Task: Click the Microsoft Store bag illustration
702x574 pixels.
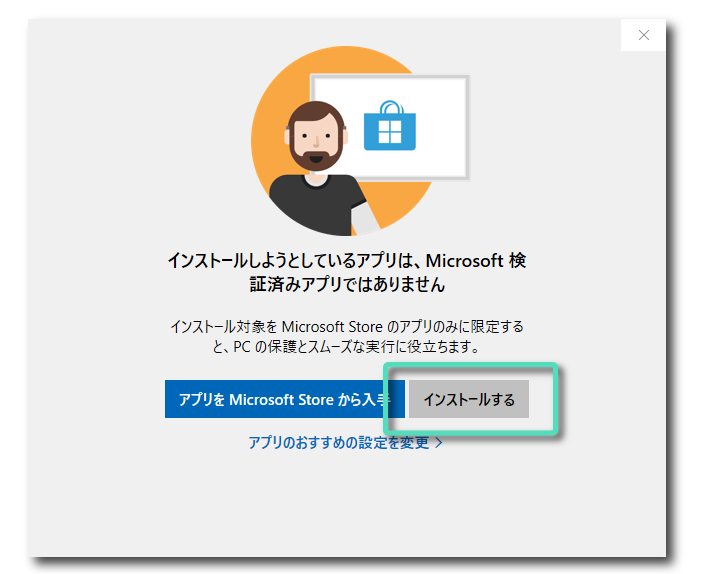Action: (x=390, y=126)
